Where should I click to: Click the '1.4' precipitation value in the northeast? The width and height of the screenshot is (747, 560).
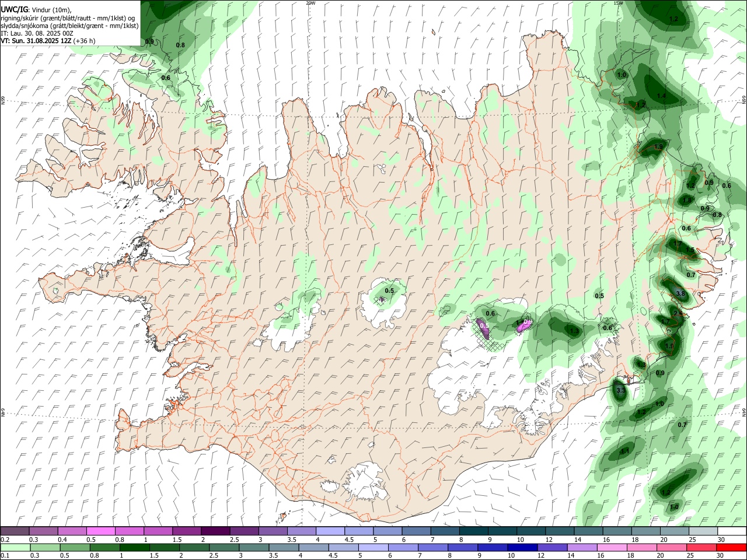661,96
